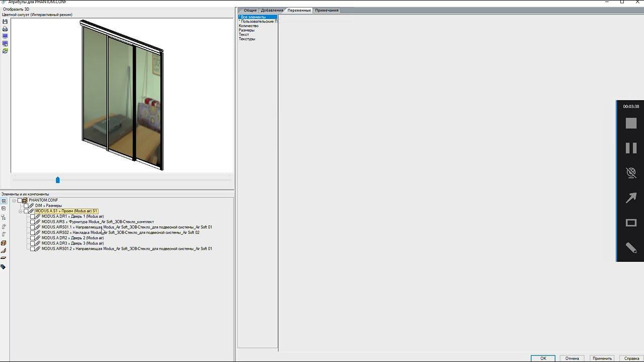Viewport: 644px width, 362px height.
Task: Collapse the MODUS.A.S1 tree node
Action: [x=21, y=211]
